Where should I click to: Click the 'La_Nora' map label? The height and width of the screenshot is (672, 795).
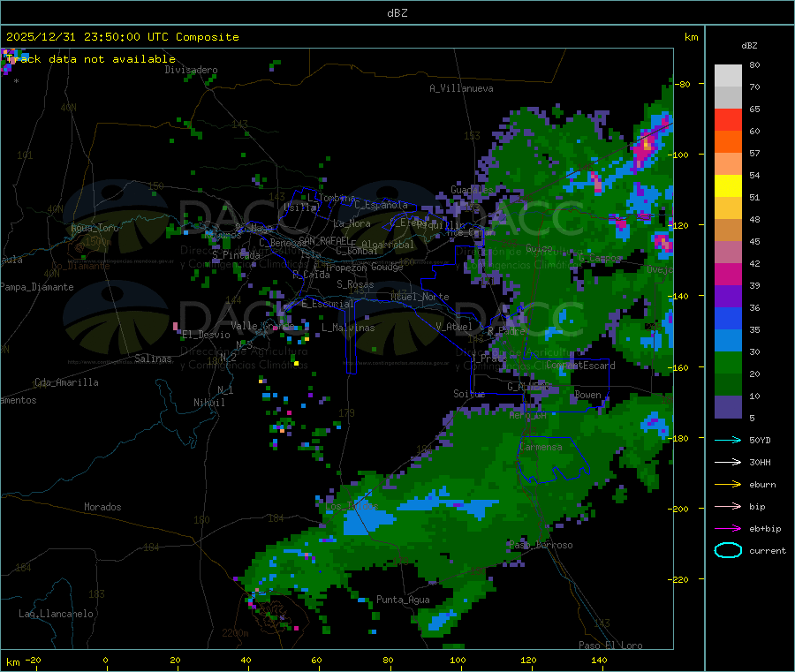coord(352,223)
